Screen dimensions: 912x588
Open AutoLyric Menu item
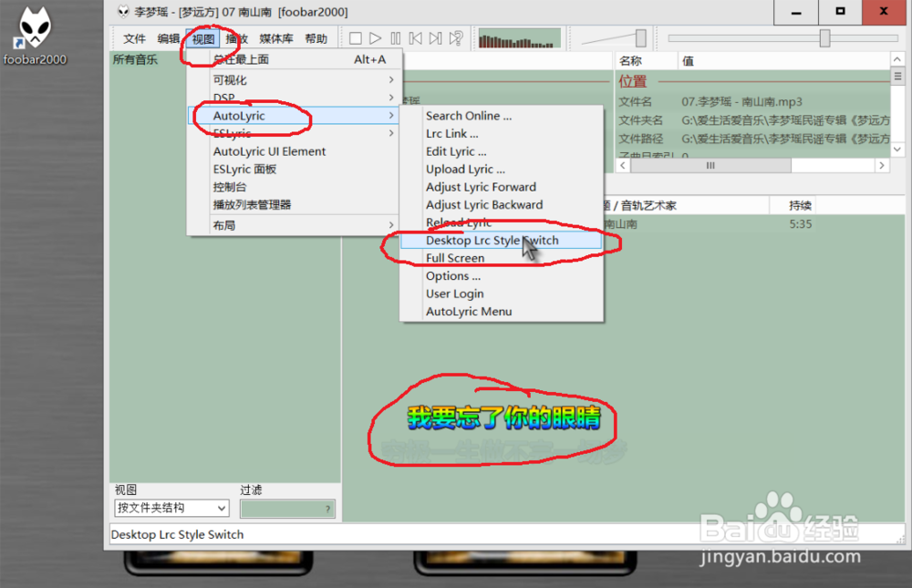[502, 312]
